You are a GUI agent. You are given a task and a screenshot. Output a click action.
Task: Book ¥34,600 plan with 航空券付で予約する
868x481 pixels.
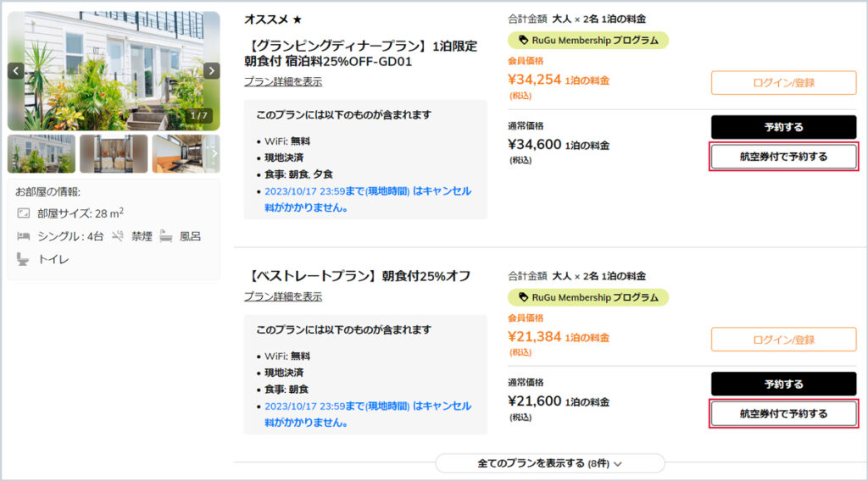coord(783,157)
